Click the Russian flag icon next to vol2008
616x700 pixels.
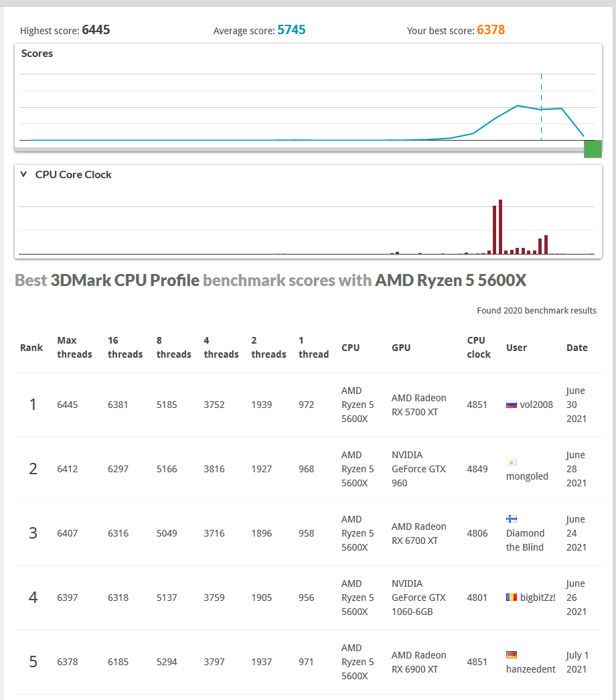(511, 405)
